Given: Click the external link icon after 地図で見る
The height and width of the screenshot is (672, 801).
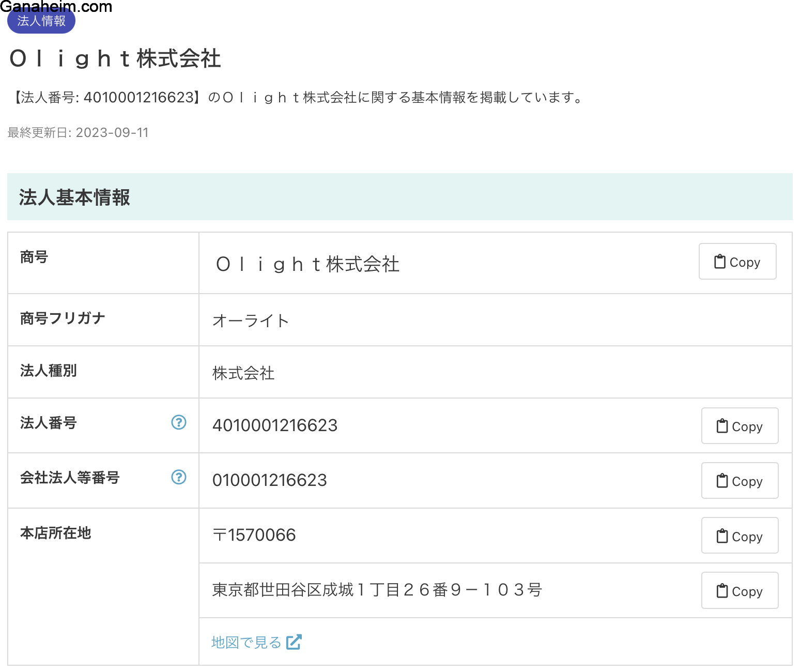Looking at the screenshot, I should 294,642.
